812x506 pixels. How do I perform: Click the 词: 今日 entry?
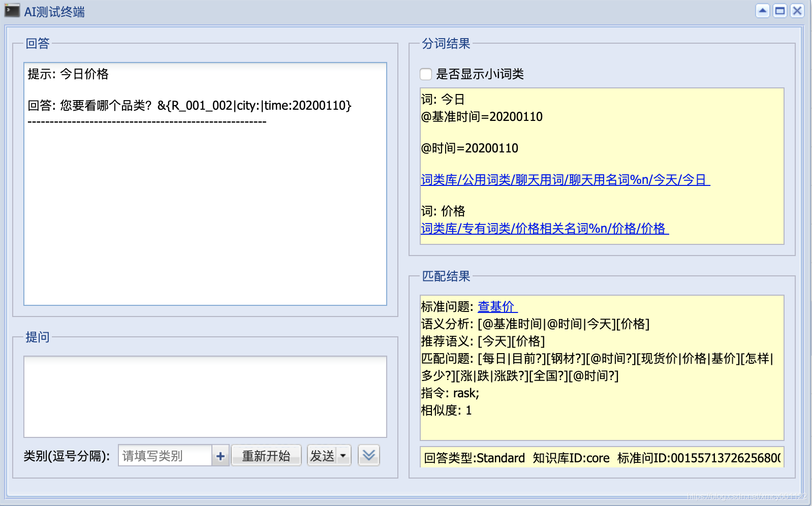click(443, 100)
